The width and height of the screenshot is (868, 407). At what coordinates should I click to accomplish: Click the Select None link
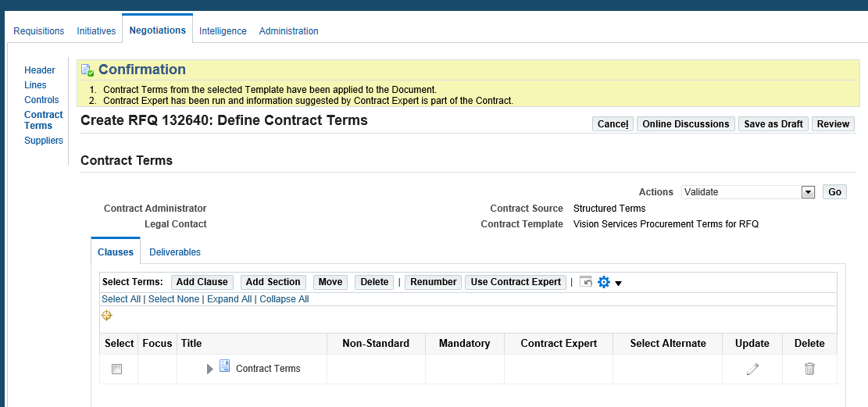point(173,299)
